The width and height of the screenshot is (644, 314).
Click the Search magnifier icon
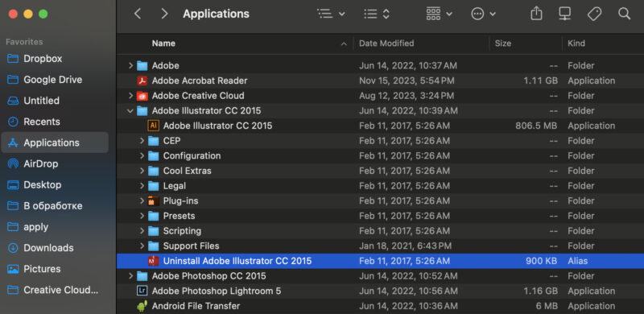[x=625, y=14]
